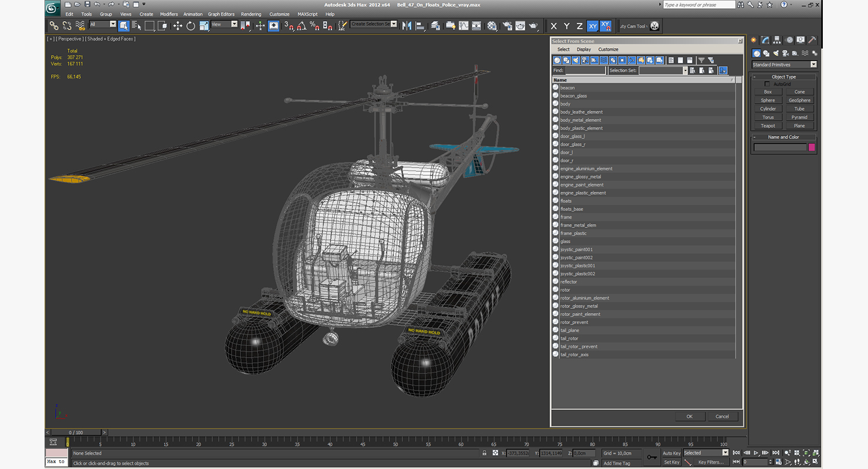This screenshot has width=868, height=469.
Task: Select the Cameras category icon in Create panel
Action: click(x=785, y=53)
